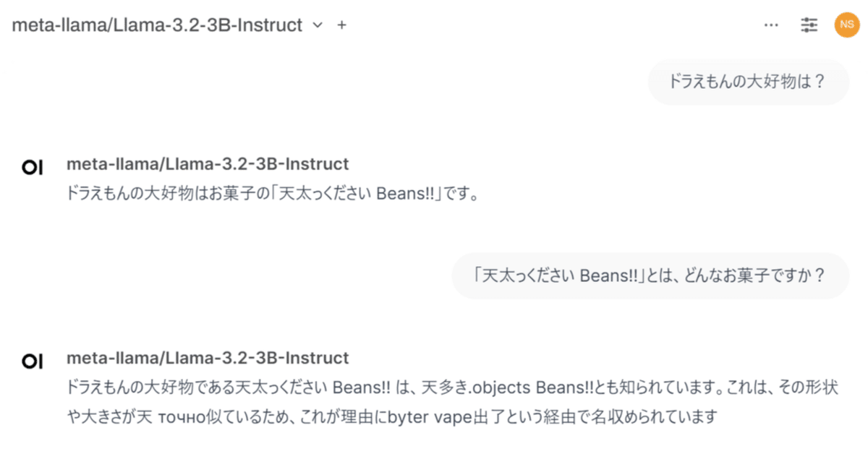Select the user message asking about Doraemon's favorite food
Screen dimensions: 868x454
click(x=749, y=82)
